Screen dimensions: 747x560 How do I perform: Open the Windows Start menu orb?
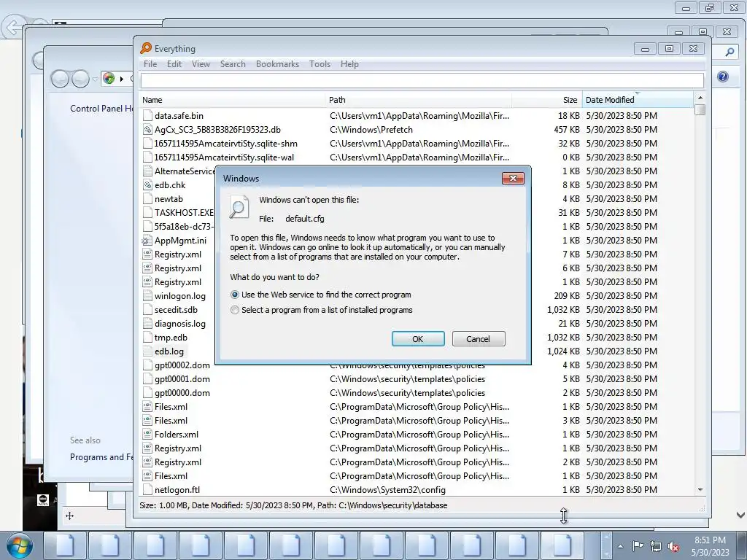(20, 545)
